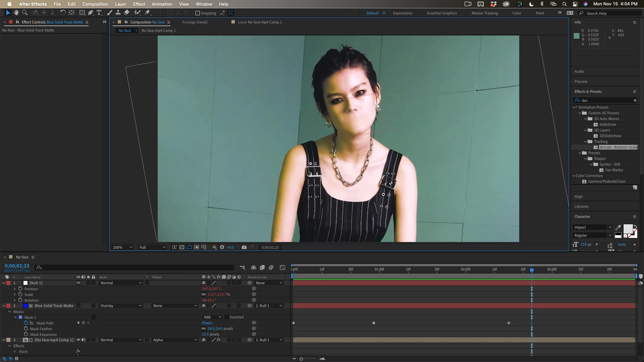Select the Rectangle shape tool
The width and height of the screenshot is (644, 362).
point(82,13)
